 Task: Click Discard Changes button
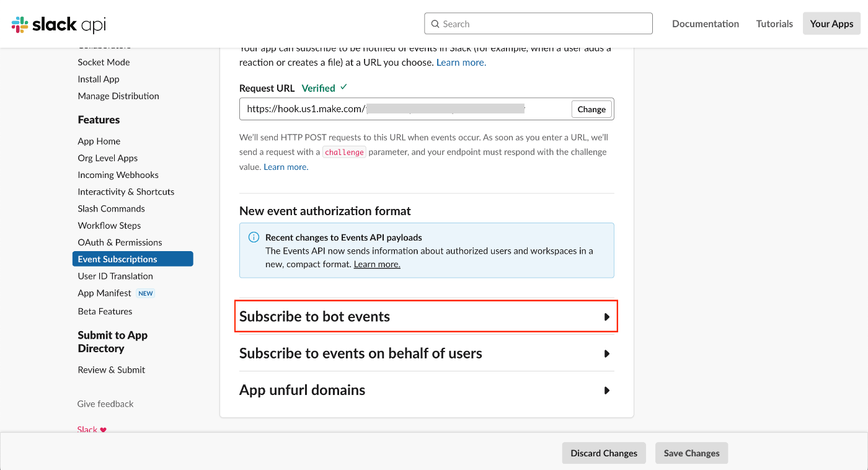pyautogui.click(x=604, y=453)
